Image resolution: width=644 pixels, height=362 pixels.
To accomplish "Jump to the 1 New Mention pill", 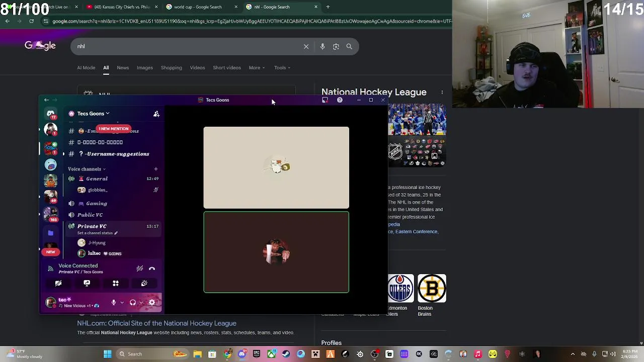I will (113, 129).
